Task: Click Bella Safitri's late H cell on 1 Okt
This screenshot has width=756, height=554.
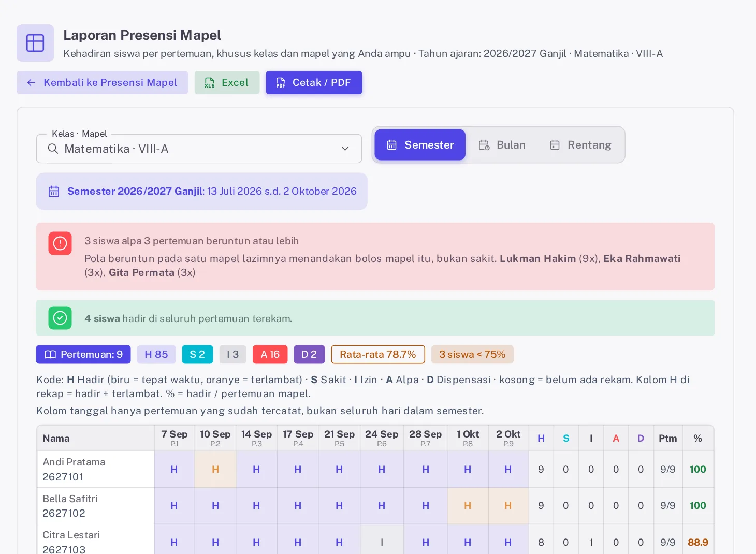Action: (x=468, y=506)
